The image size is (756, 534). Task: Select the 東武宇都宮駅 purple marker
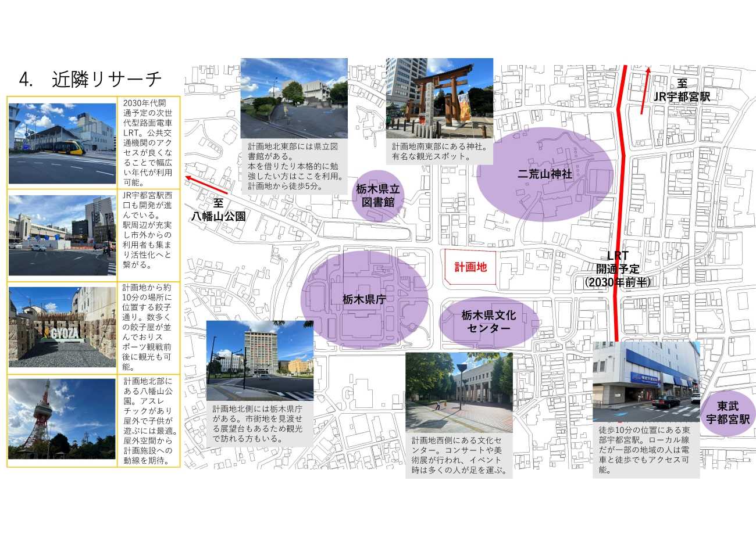[727, 413]
